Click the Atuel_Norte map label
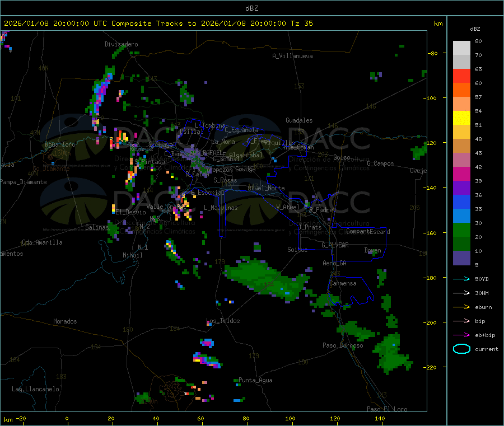The width and height of the screenshot is (504, 426). click(x=266, y=188)
